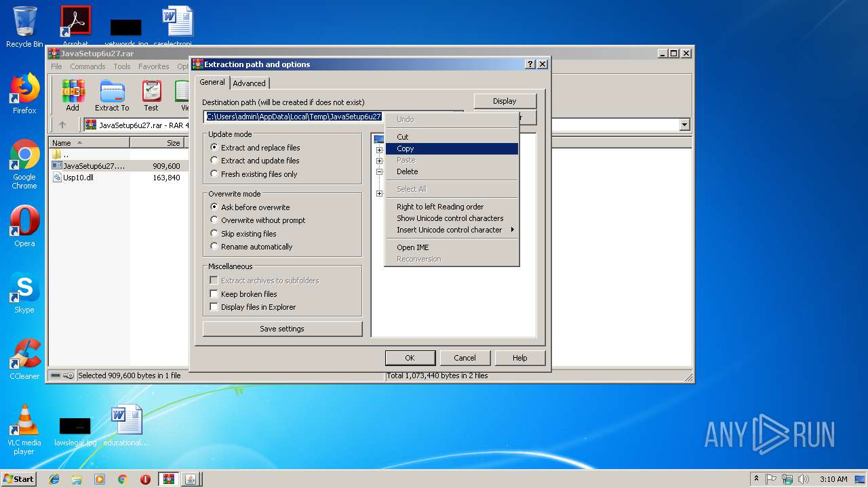Open the Favorites menu
868x488 pixels.
(154, 66)
